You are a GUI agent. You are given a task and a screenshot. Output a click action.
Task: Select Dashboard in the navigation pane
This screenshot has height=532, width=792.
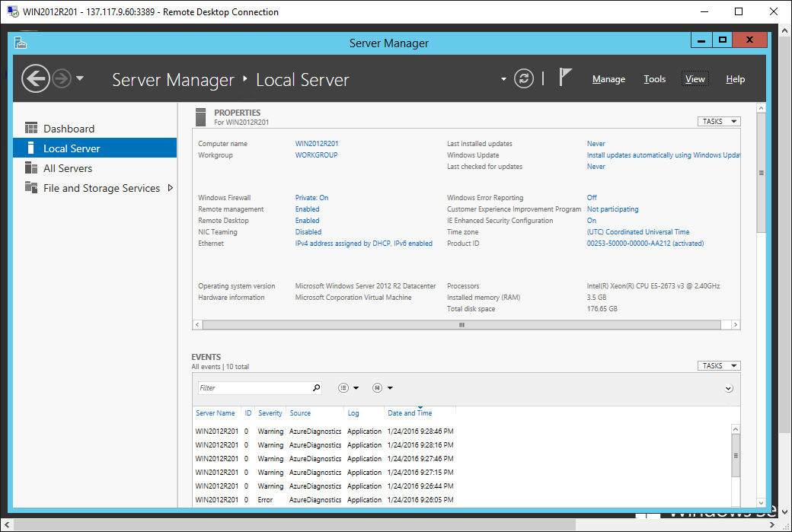[x=95, y=129]
